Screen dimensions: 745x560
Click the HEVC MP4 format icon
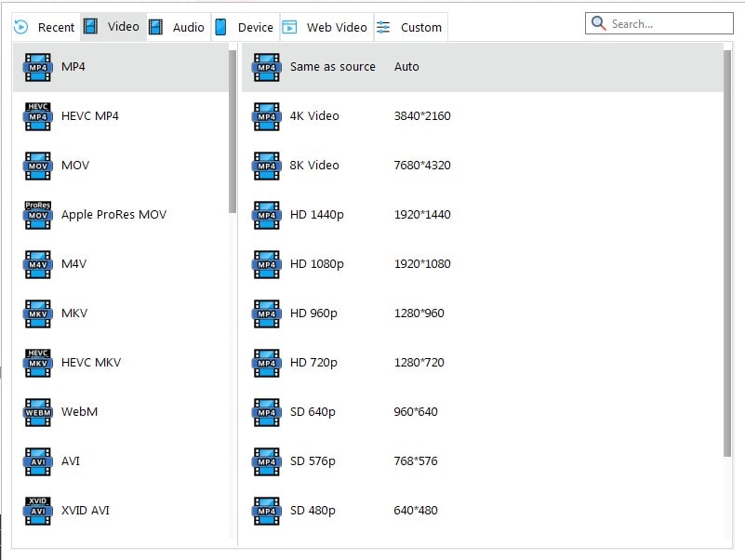37,116
